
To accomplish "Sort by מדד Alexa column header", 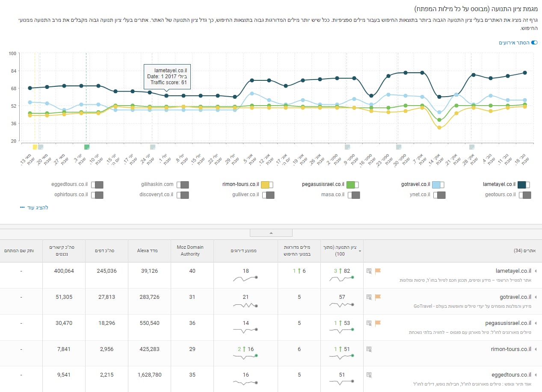I will [149, 251].
